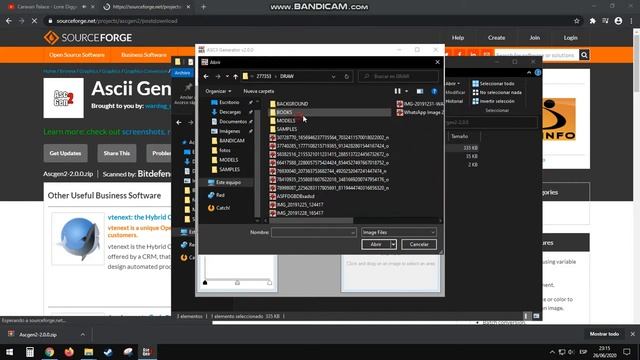Open the Image Files type dropdown
Image resolution: width=640 pixels, height=360 pixels.
point(398,232)
